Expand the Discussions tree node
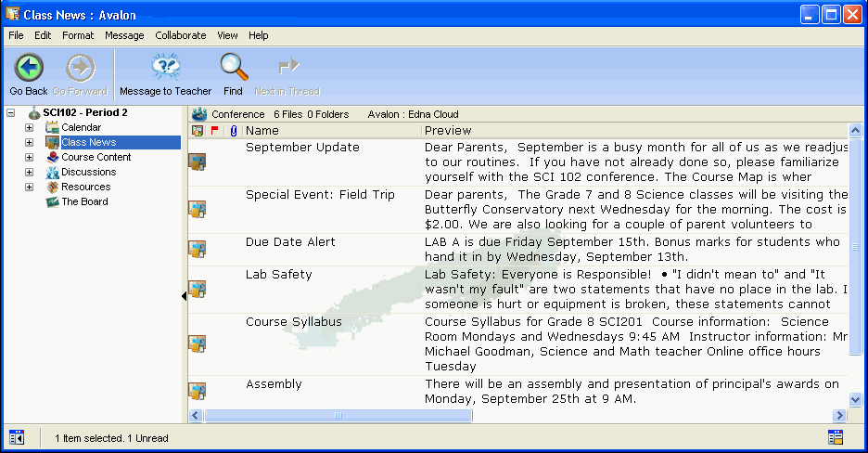 29,172
